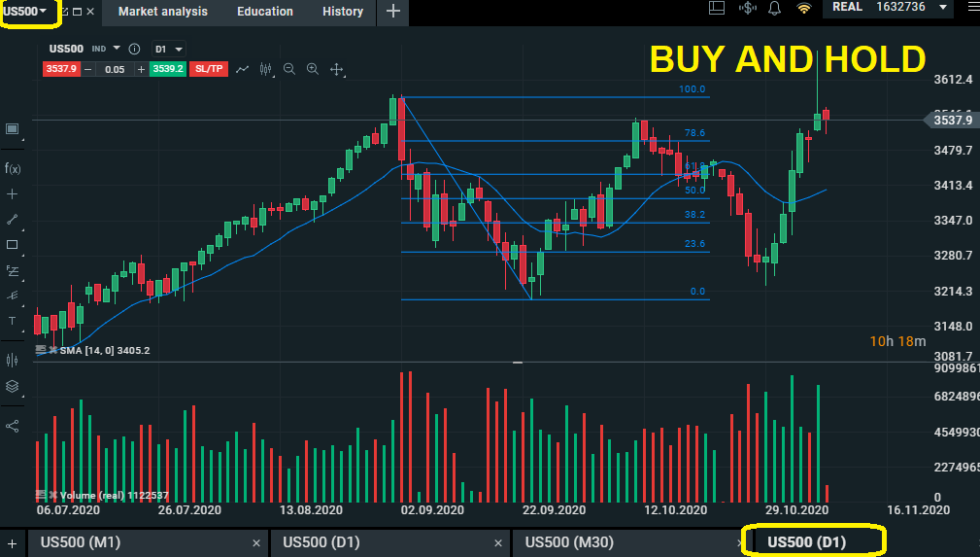Click the 78.6 Fibonacci level label
Viewport: 980px width, 557px height.
(694, 132)
